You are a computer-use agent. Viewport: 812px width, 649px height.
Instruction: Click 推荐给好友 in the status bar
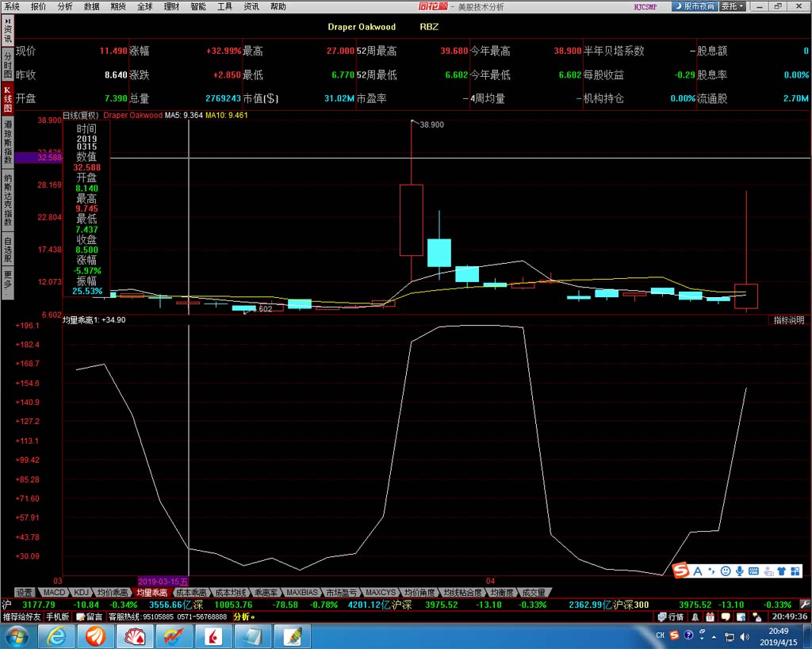21,617
